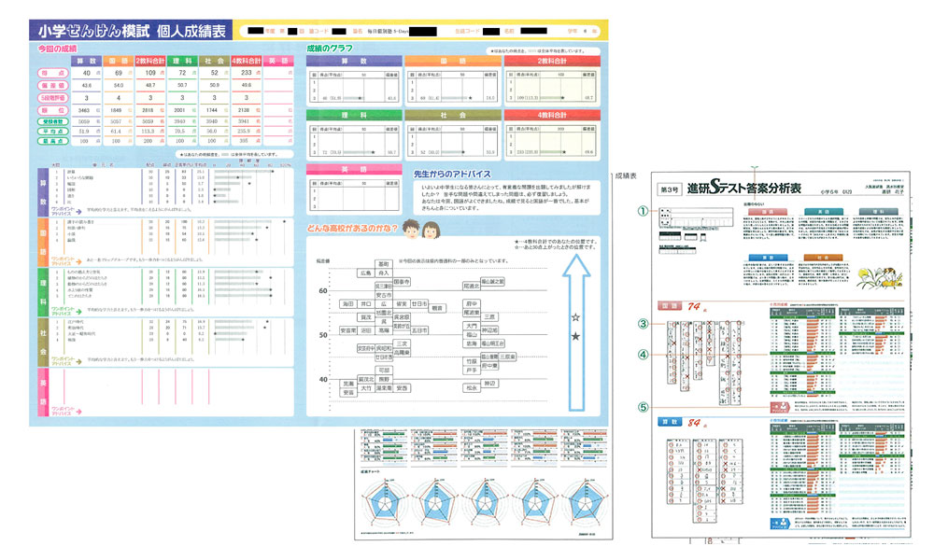Click the 基町 school box
Viewport: 934px width, 560px height.
coord(383,264)
